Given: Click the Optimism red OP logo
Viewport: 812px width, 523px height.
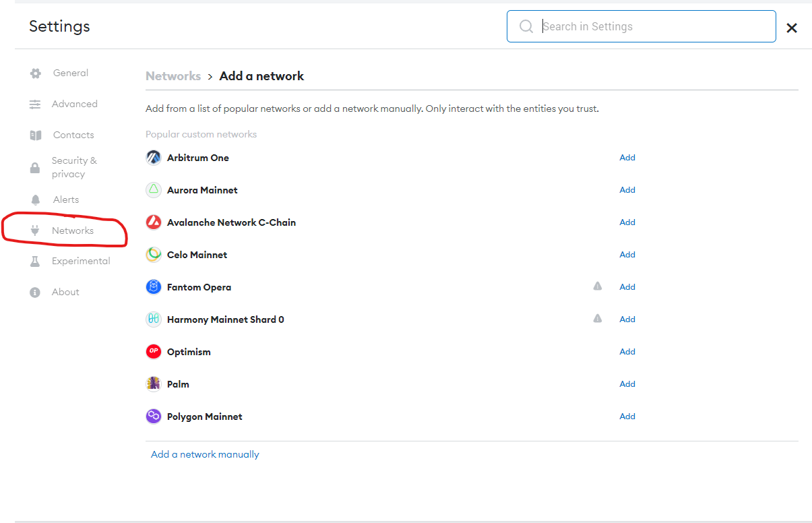Looking at the screenshot, I should coord(154,352).
